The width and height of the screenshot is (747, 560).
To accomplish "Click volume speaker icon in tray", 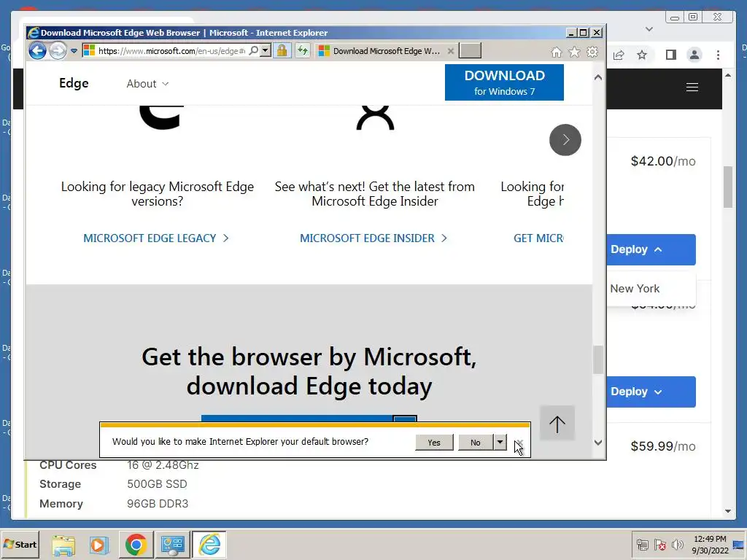I will [x=677, y=545].
